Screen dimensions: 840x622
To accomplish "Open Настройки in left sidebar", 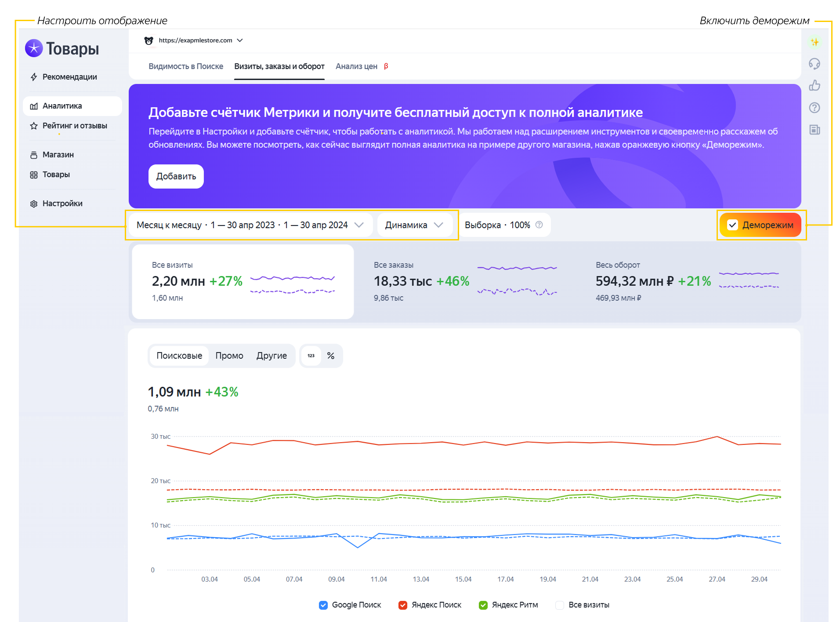I will pos(62,204).
